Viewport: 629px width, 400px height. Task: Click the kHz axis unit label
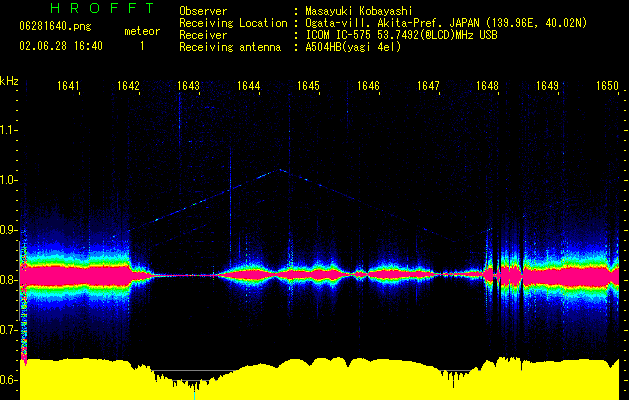click(x=9, y=81)
